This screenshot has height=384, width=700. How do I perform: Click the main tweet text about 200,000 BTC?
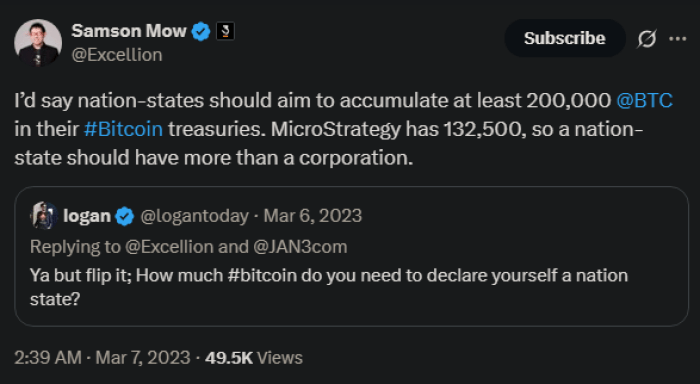tap(343, 129)
